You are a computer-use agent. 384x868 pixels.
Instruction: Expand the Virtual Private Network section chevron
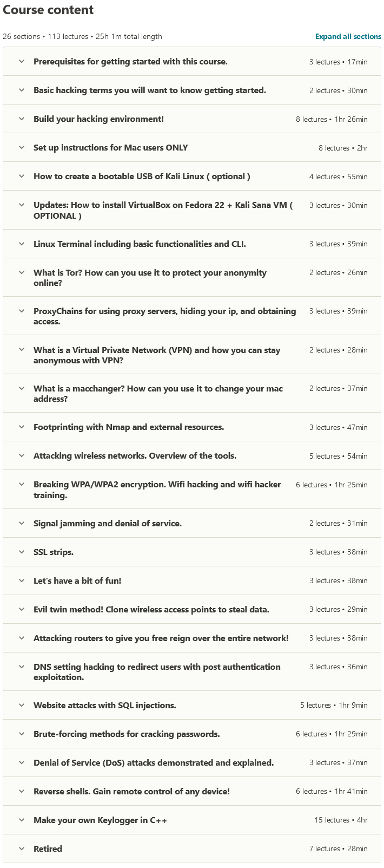pyautogui.click(x=22, y=350)
